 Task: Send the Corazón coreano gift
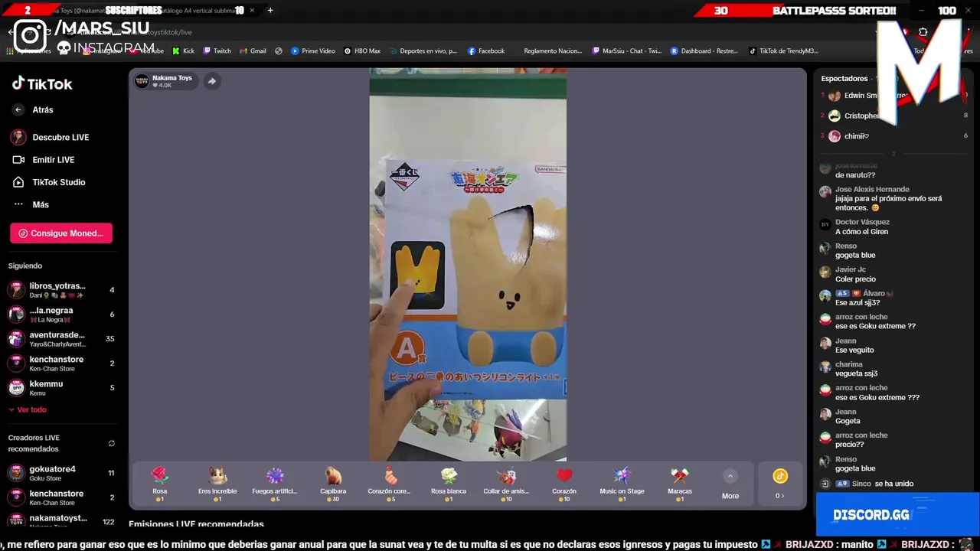(390, 484)
